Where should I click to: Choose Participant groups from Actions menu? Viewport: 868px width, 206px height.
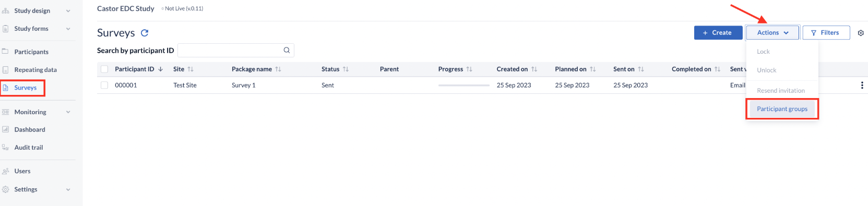782,108
